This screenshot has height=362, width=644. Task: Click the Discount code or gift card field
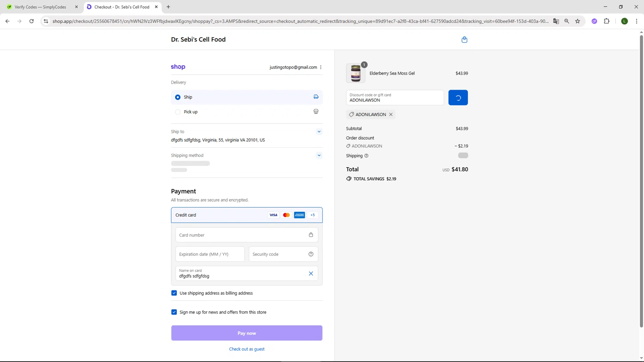tap(395, 98)
